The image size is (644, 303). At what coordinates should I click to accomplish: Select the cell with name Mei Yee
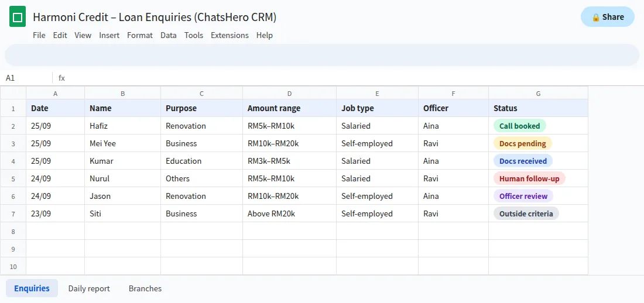[123, 143]
